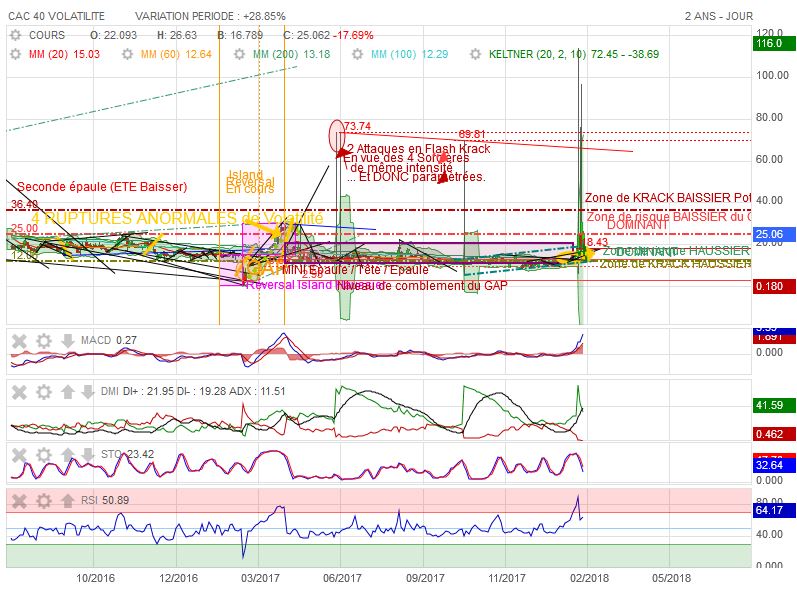Image resolution: width=797 pixels, height=593 pixels.
Task: Move the RSI panel up
Action: click(x=68, y=501)
